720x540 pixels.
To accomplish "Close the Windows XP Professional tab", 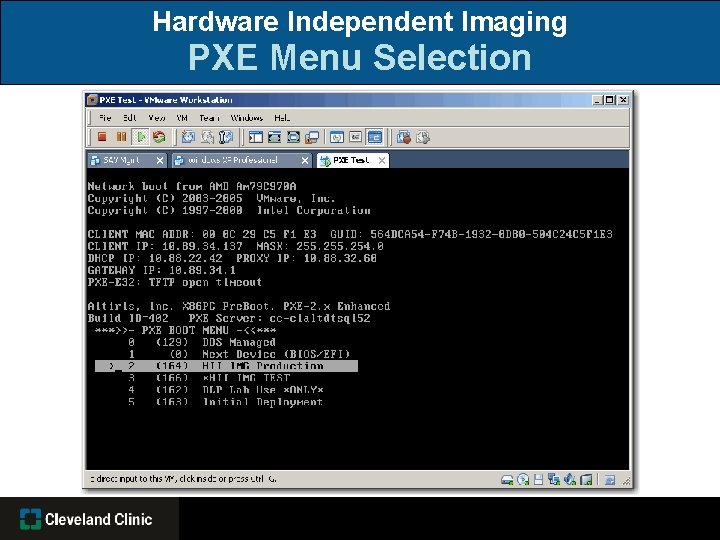I will tap(305, 160).
